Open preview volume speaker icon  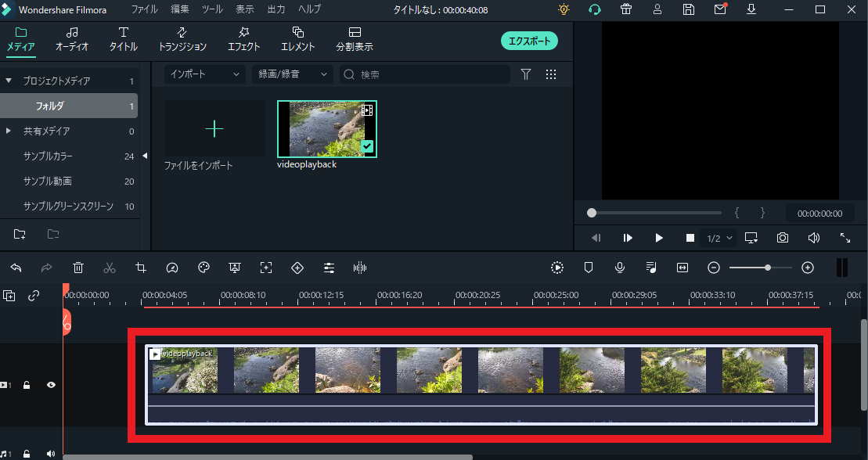(x=814, y=238)
